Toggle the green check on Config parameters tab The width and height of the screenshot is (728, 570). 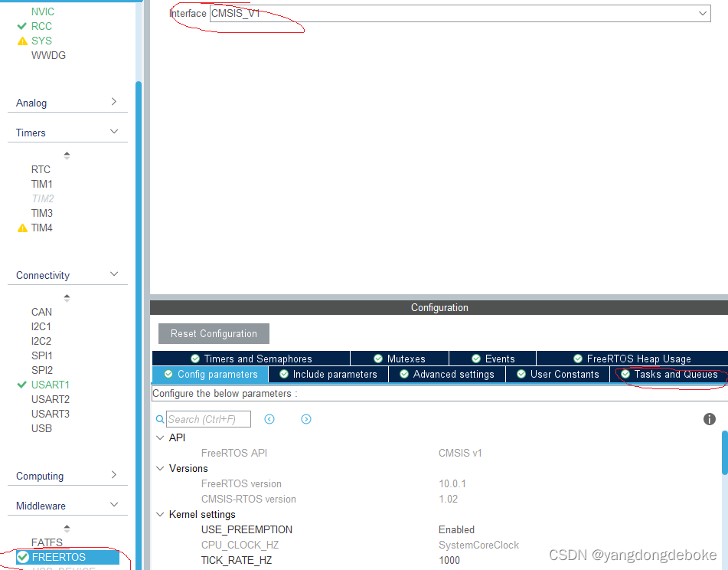point(169,374)
